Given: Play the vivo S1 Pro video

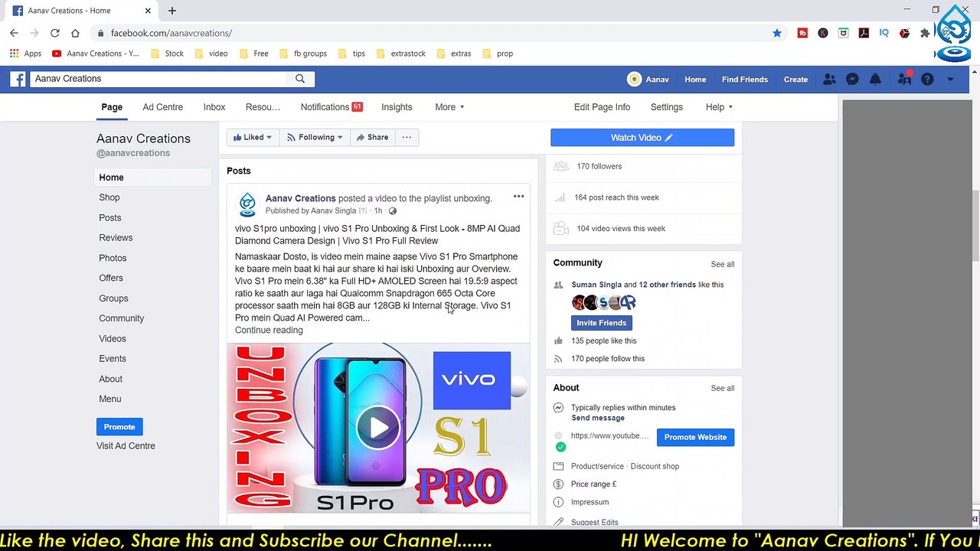Looking at the screenshot, I should click(377, 427).
